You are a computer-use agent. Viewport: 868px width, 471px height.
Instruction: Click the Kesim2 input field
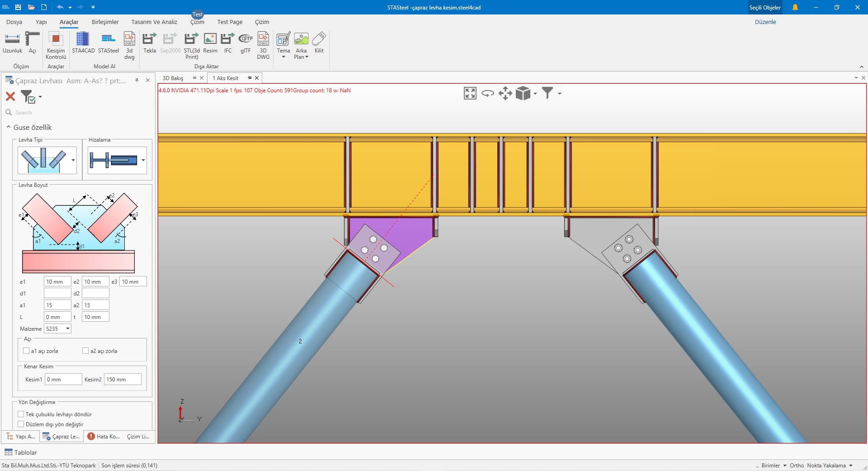pos(123,380)
